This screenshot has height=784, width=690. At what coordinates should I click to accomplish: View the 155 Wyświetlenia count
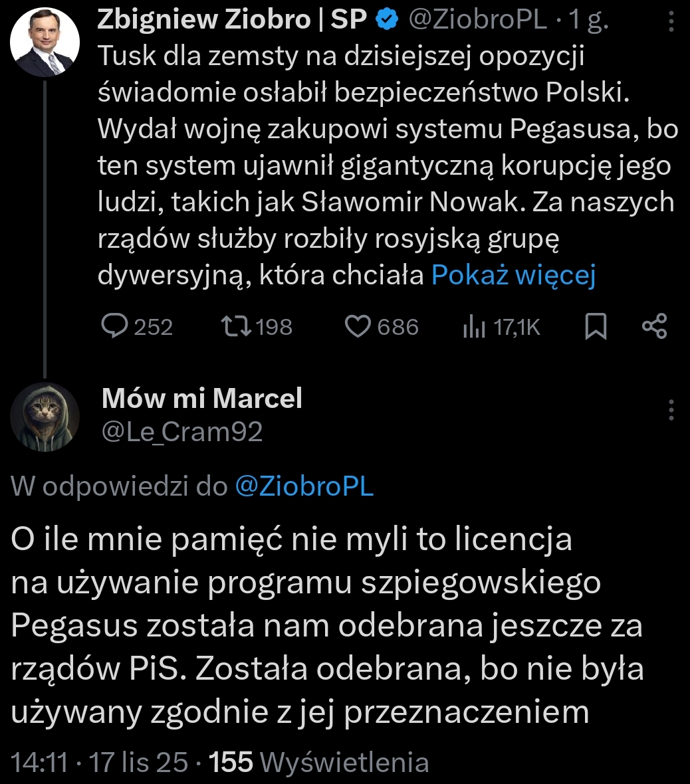point(319,762)
